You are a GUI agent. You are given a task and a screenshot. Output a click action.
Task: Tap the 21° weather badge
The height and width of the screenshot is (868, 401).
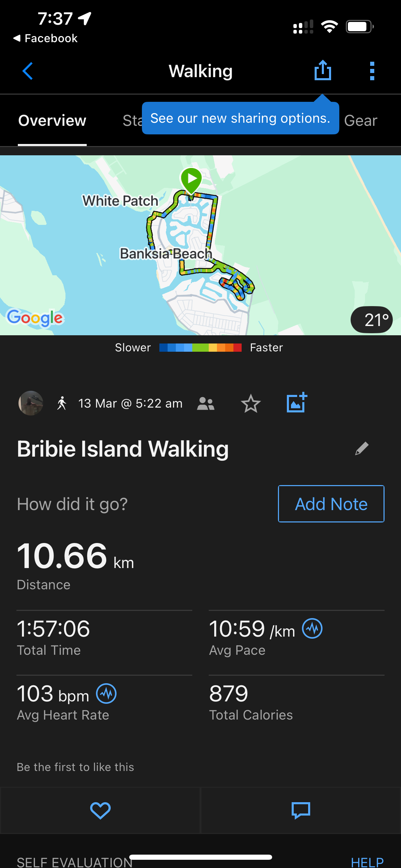click(372, 320)
